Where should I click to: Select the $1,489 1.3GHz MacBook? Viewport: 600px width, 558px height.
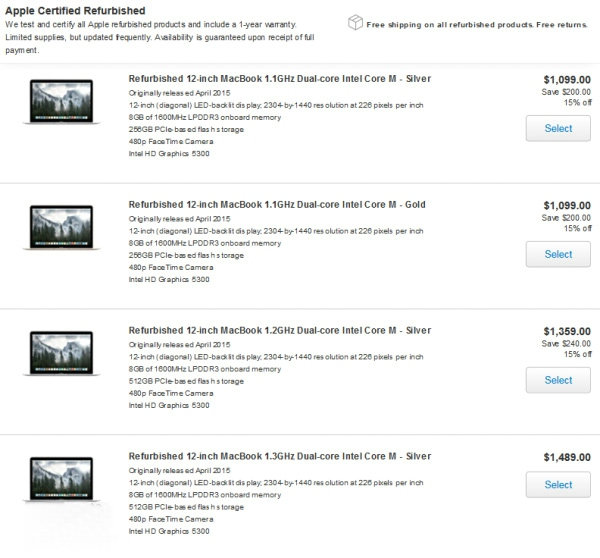click(558, 485)
